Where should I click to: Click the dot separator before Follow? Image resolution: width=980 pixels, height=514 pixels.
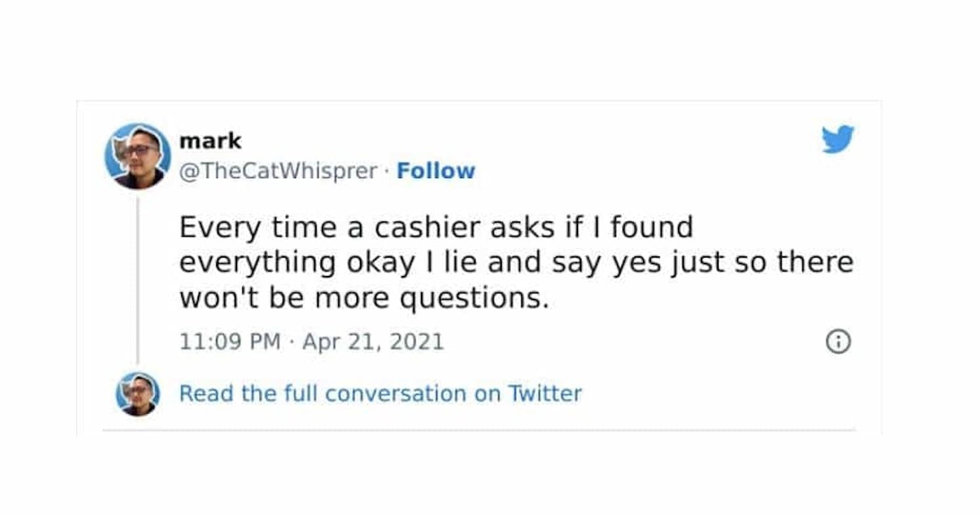click(387, 171)
